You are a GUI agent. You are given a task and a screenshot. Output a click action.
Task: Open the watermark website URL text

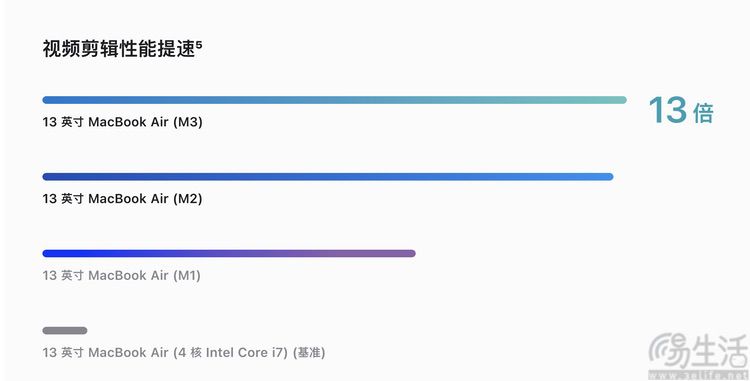698,376
